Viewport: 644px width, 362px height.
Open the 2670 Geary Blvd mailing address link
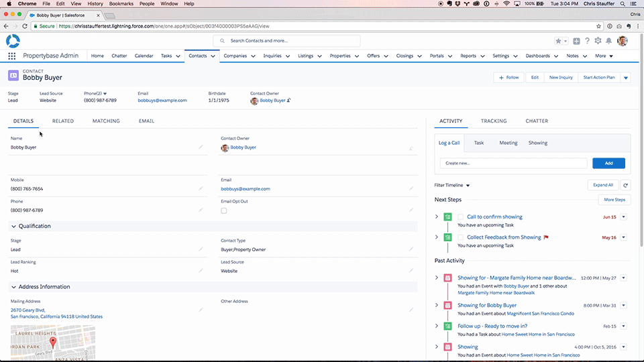[56, 314]
